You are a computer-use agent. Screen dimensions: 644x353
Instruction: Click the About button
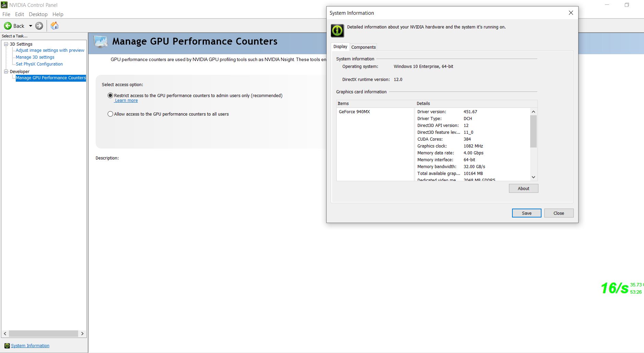pos(523,188)
